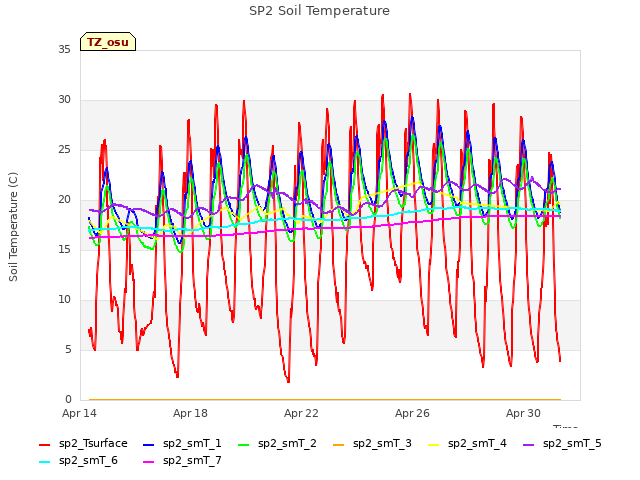Click the Apr 22 x-axis tick label
This screenshot has height=480, width=640.
point(301,413)
